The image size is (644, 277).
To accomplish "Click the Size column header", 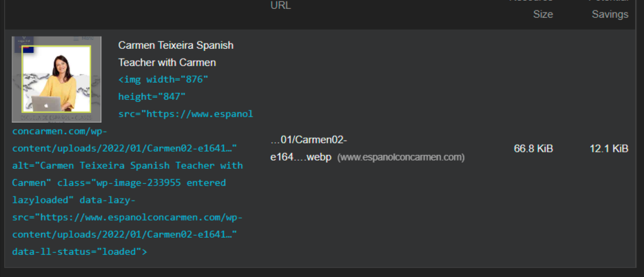I will tap(543, 14).
